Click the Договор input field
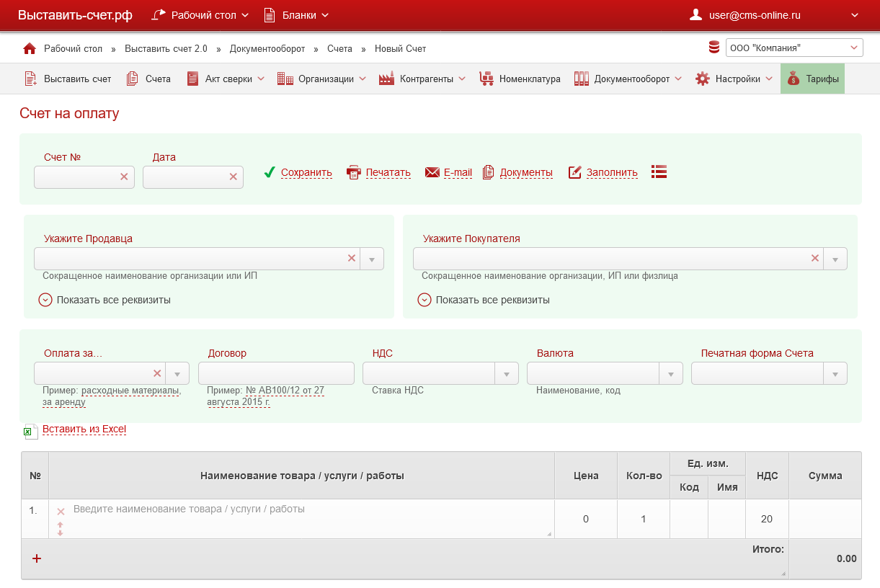The image size is (880, 588). (276, 373)
